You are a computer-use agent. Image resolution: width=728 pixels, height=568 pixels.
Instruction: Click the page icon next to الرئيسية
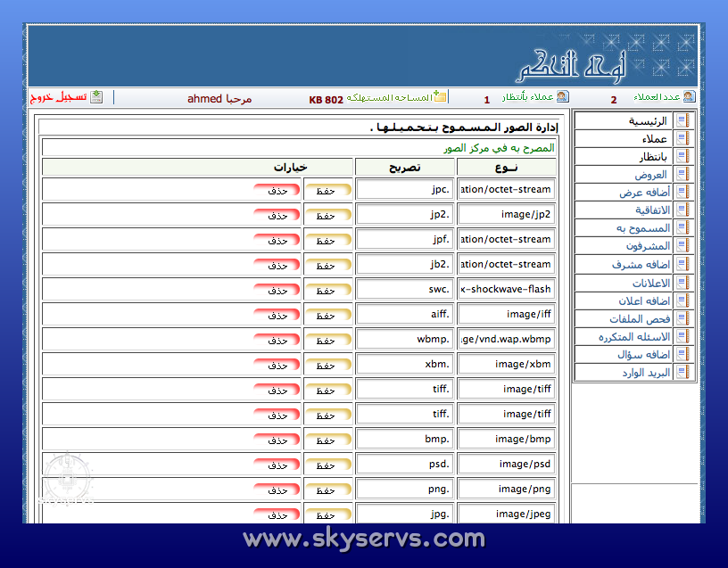[x=682, y=120]
